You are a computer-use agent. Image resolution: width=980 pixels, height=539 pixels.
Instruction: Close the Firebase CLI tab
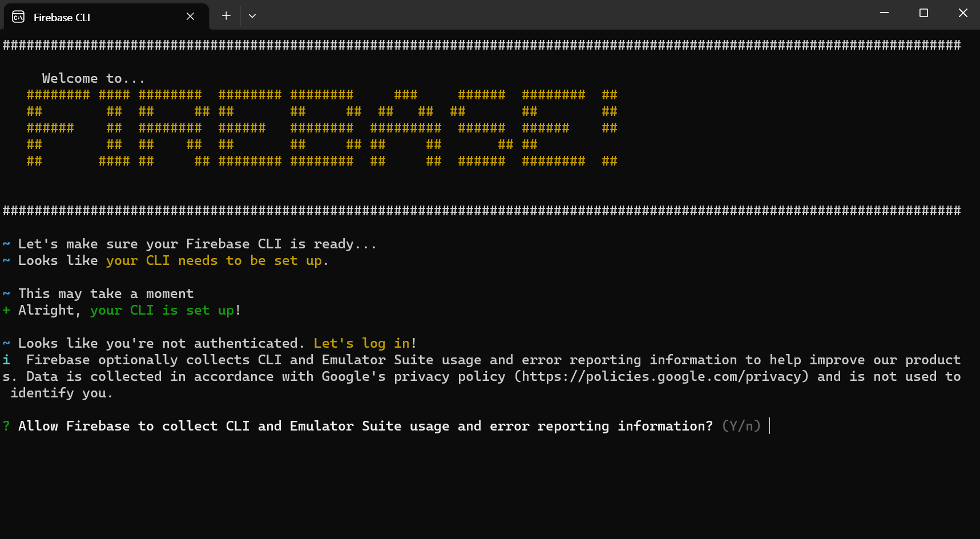(x=190, y=17)
